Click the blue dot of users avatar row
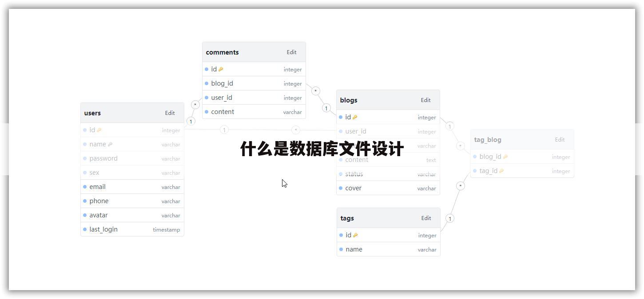The width and height of the screenshot is (644, 299). [85, 215]
